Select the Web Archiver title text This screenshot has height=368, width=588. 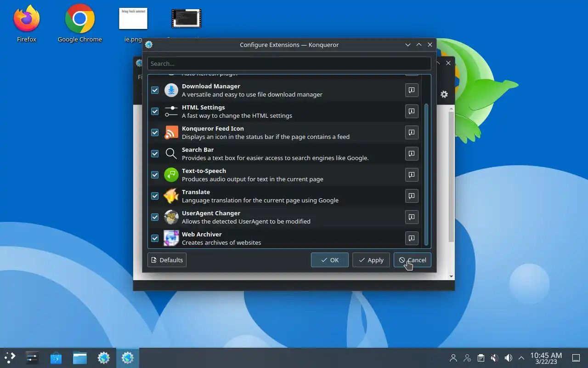pos(202,234)
